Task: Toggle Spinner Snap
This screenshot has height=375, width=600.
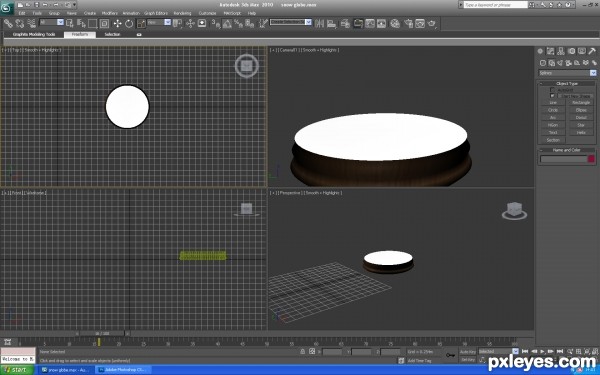Action: tap(250, 23)
